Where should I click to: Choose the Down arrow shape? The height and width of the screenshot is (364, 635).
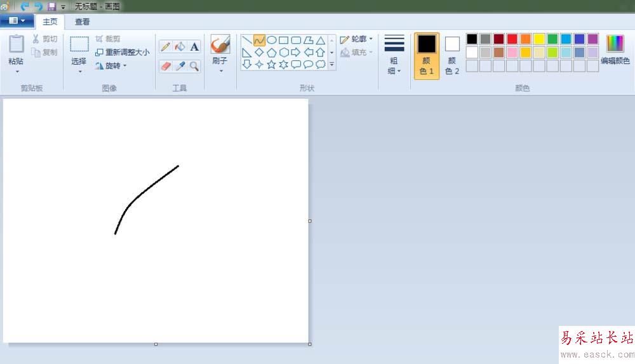point(247,64)
